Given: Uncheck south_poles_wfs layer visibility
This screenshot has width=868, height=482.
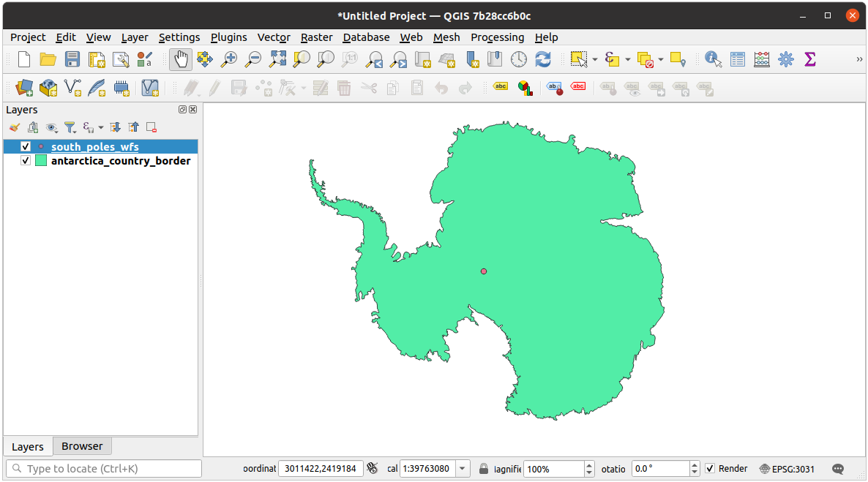Looking at the screenshot, I should tap(26, 147).
